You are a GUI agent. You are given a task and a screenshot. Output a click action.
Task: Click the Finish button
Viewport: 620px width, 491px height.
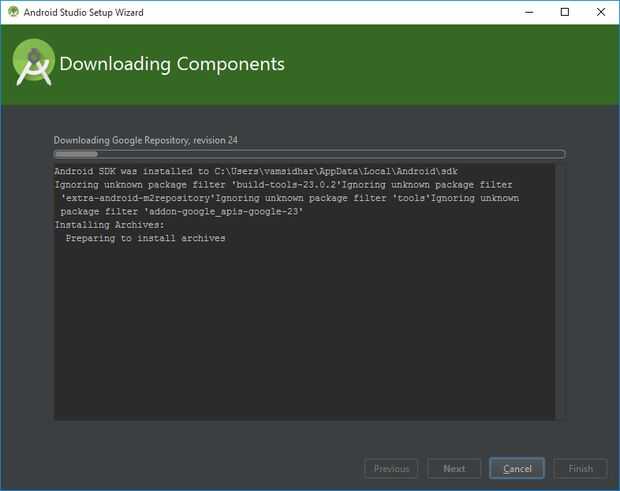click(580, 468)
